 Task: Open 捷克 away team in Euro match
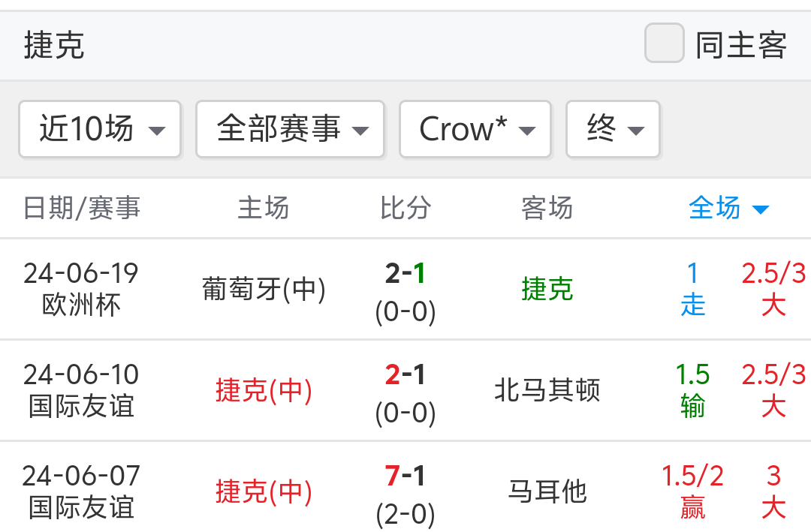[x=547, y=289]
